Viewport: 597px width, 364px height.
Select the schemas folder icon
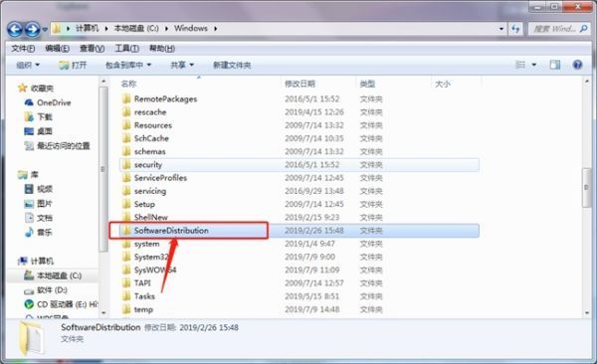pos(126,151)
